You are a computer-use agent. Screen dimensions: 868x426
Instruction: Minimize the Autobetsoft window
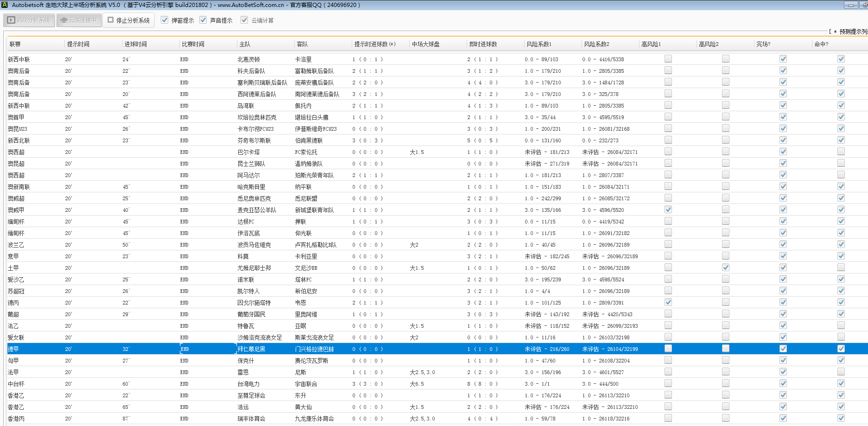click(x=851, y=5)
